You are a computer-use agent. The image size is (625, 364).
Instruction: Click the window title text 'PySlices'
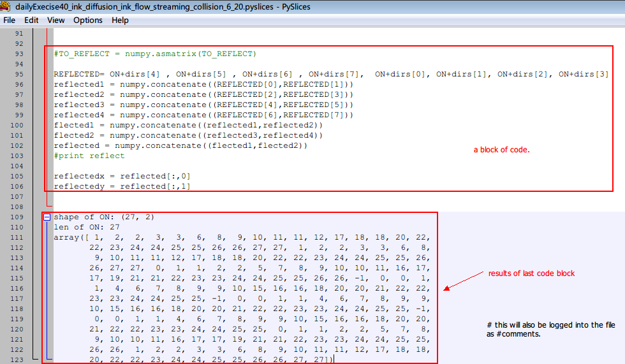pos(296,7)
